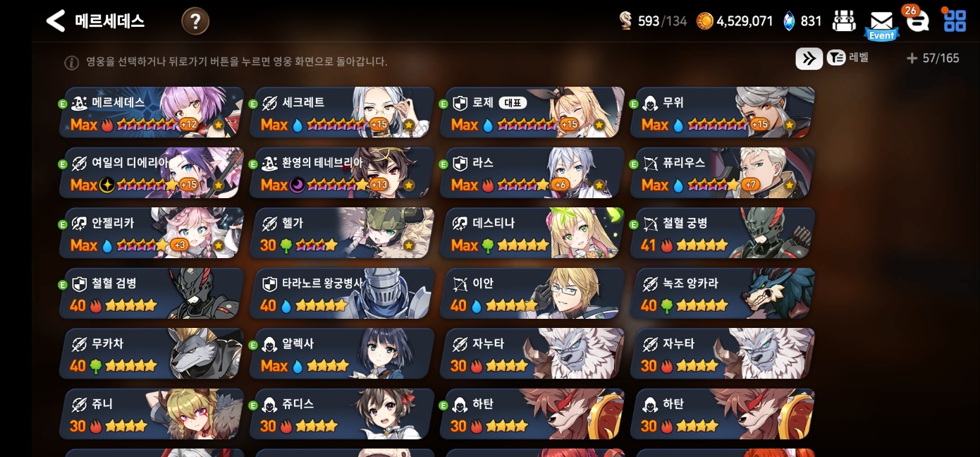Open the blue grid main menu icon
The width and height of the screenshot is (980, 457).
tap(955, 20)
